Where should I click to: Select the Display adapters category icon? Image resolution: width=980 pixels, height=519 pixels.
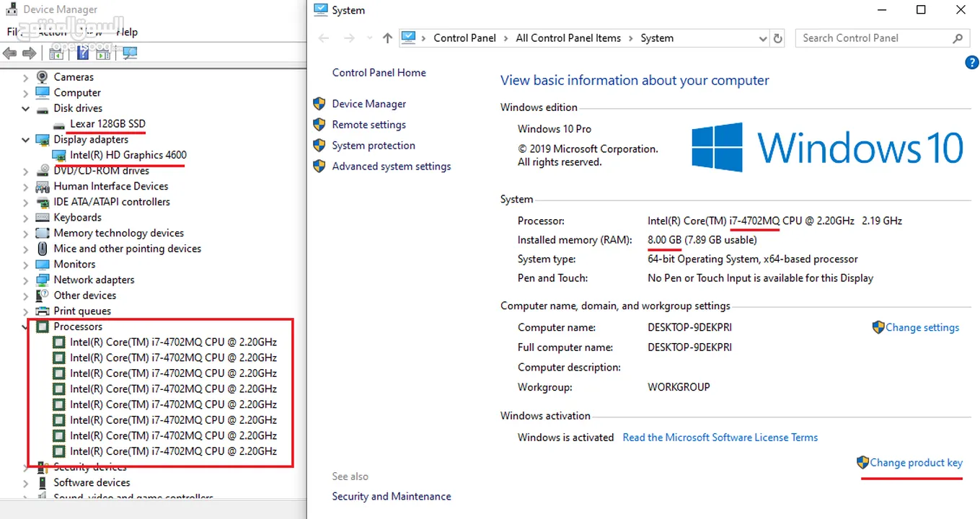[x=43, y=140]
